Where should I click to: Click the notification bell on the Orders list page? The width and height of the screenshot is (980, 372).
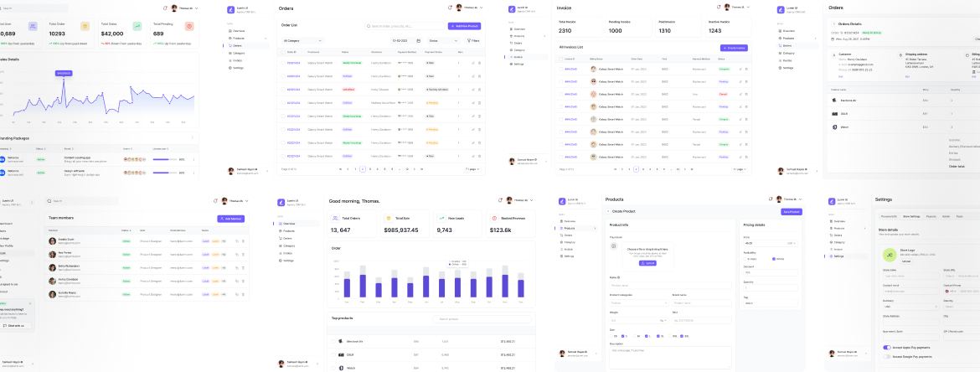451,8
